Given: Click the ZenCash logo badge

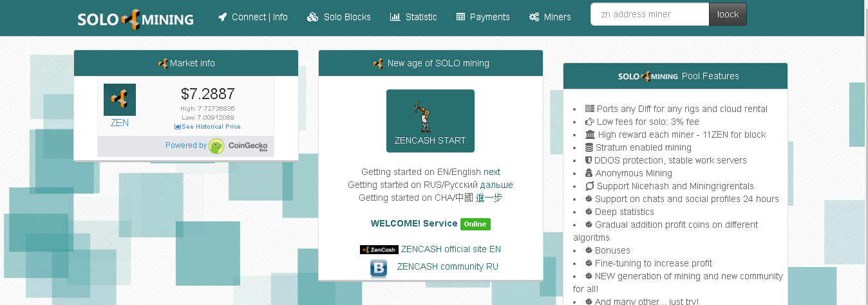Looking at the screenshot, I should point(379,250).
